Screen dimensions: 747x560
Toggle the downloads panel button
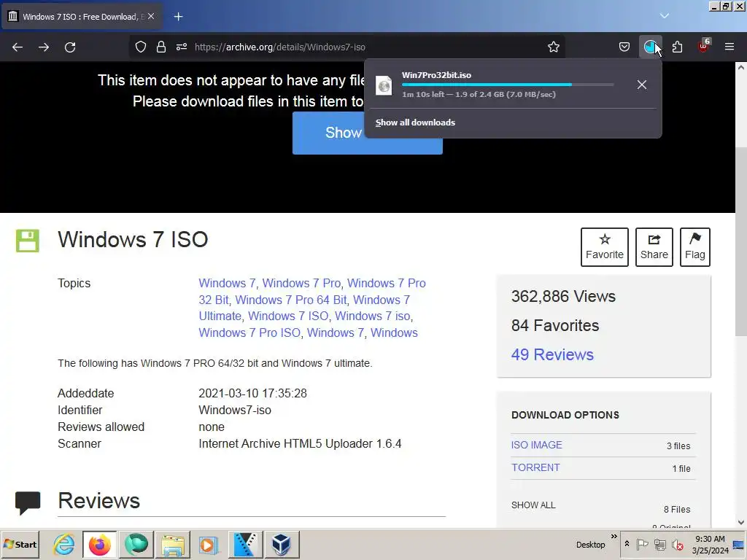coord(650,47)
